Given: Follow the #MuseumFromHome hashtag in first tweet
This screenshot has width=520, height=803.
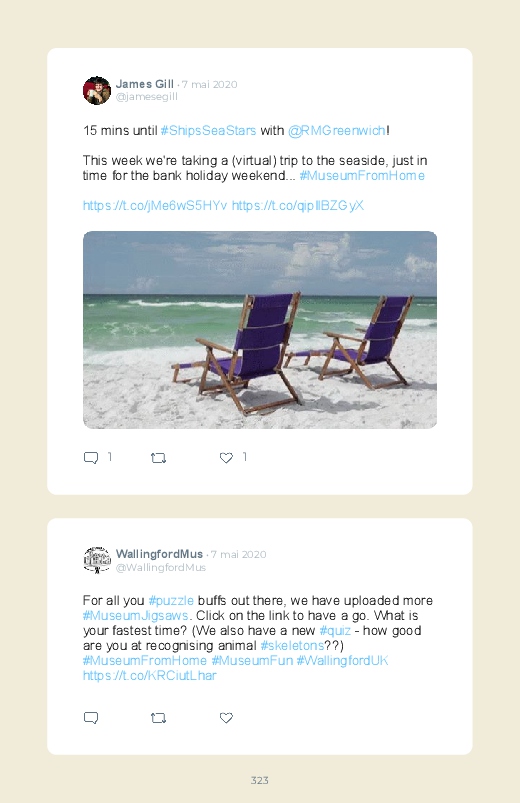Looking at the screenshot, I should (x=362, y=176).
